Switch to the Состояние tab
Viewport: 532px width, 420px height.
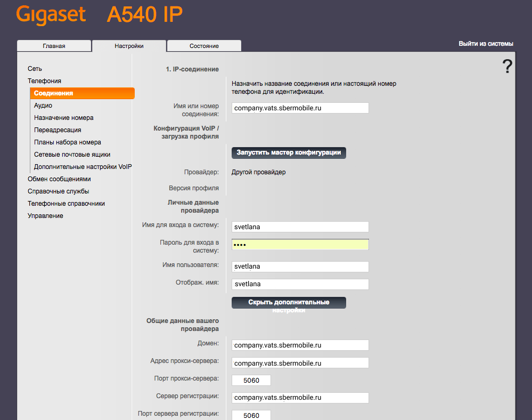pyautogui.click(x=204, y=46)
